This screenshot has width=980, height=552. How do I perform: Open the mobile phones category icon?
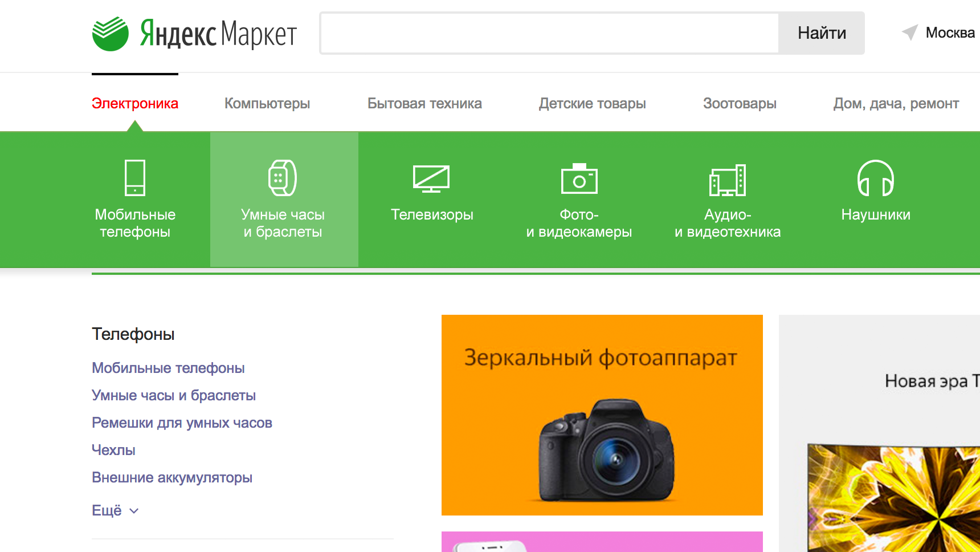click(135, 178)
